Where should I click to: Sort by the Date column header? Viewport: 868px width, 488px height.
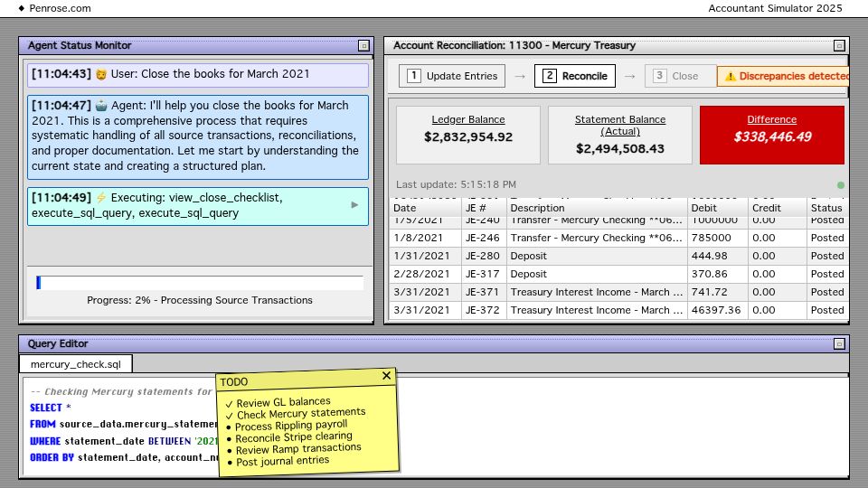[x=425, y=208]
